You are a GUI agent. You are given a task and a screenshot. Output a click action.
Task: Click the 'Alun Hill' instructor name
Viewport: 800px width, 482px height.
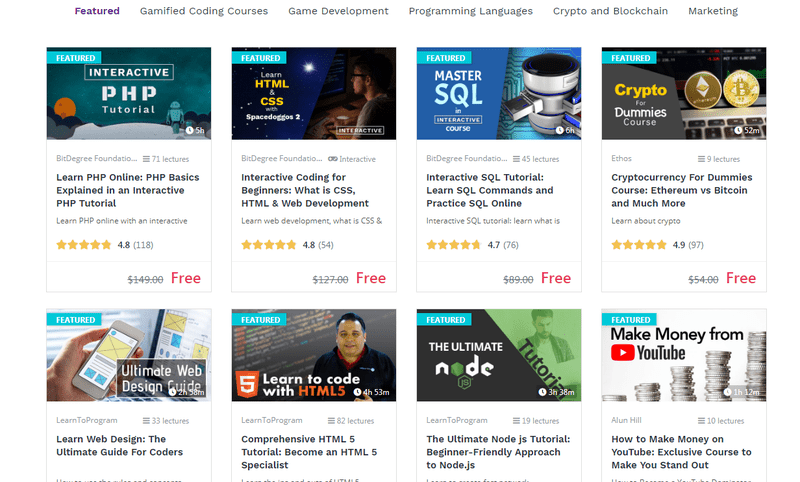tap(626, 420)
